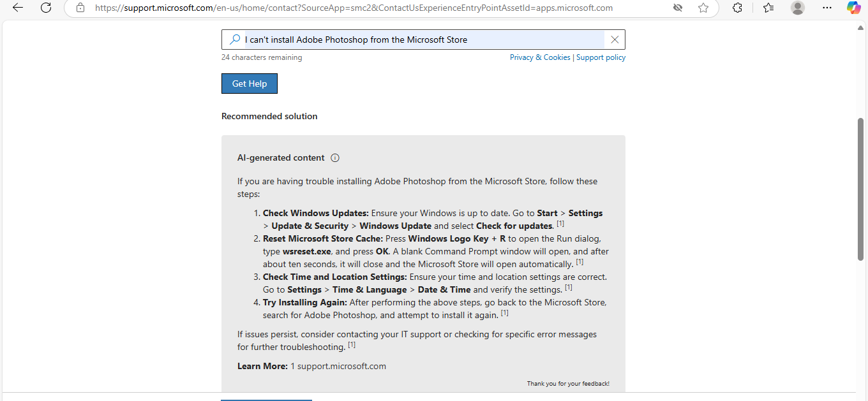
Task: Click the magnifier icon in the search box
Action: coord(234,39)
